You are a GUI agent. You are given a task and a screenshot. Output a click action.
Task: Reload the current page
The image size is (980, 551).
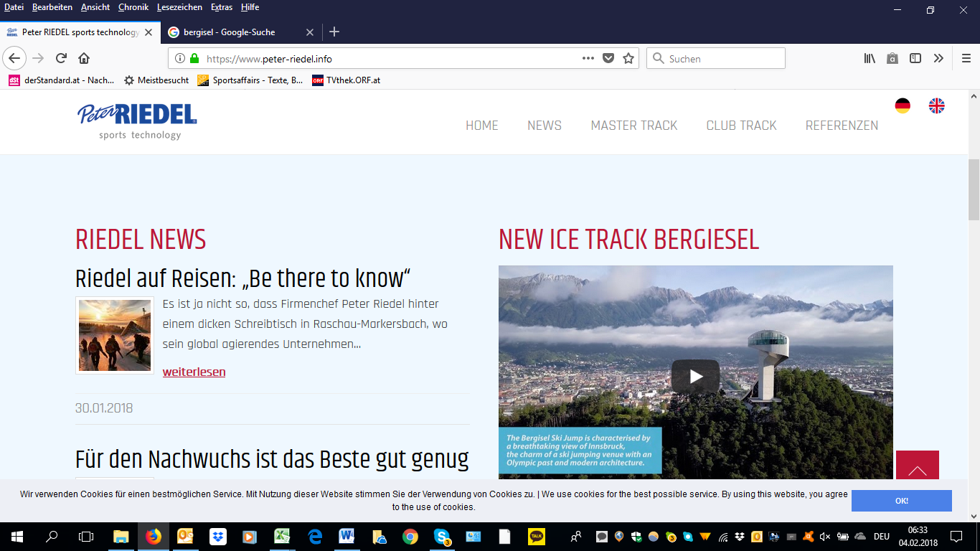[62, 58]
